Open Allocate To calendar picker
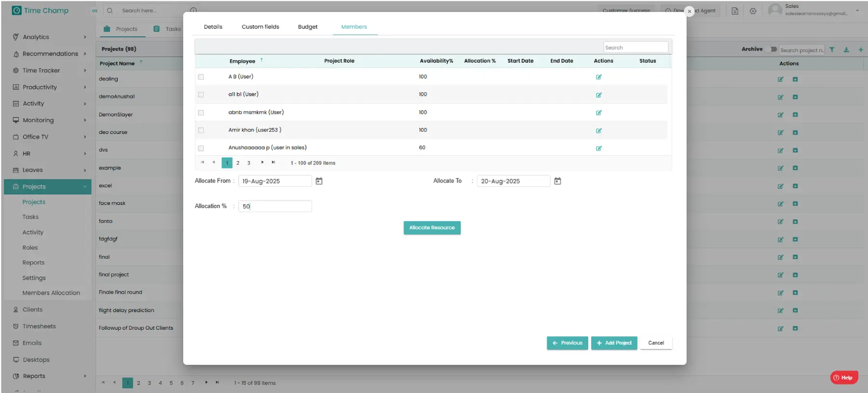The image size is (868, 393). [557, 181]
